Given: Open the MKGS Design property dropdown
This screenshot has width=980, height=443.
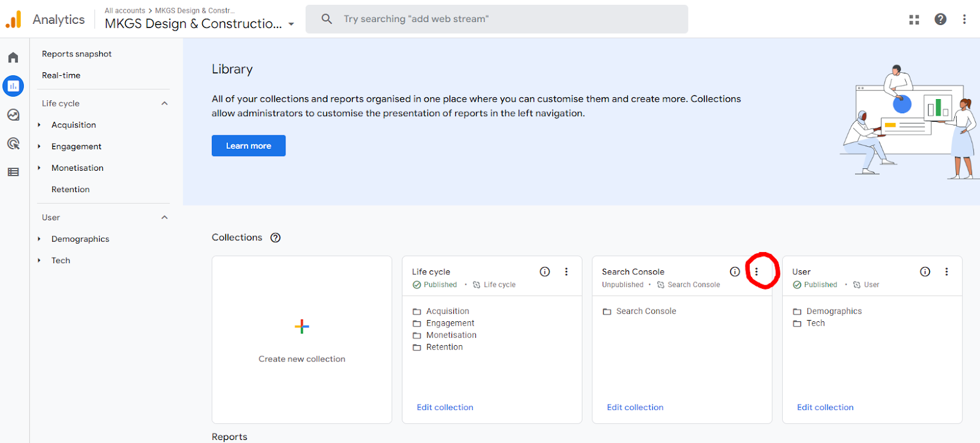Looking at the screenshot, I should (x=291, y=24).
